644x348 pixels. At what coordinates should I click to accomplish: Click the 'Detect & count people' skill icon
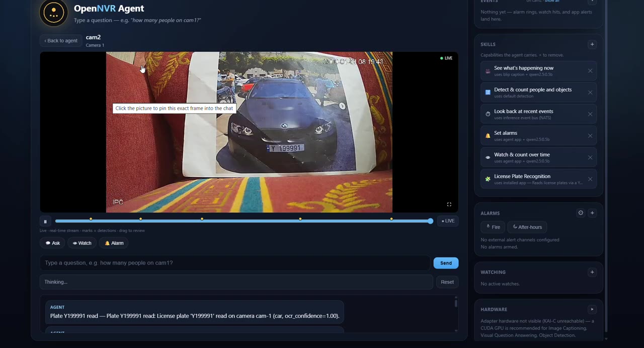coord(488,93)
